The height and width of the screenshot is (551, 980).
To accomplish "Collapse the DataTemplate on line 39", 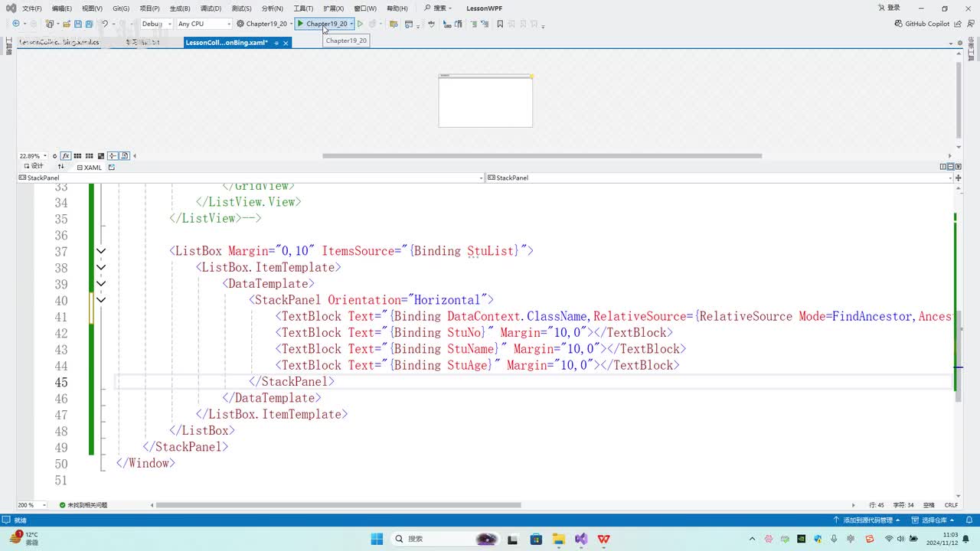I will [x=100, y=284].
